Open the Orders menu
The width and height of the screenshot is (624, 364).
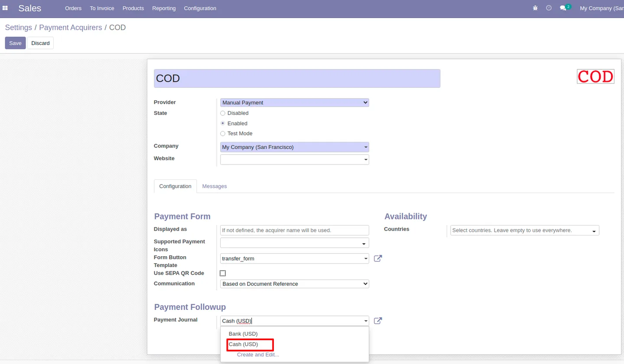pyautogui.click(x=73, y=8)
